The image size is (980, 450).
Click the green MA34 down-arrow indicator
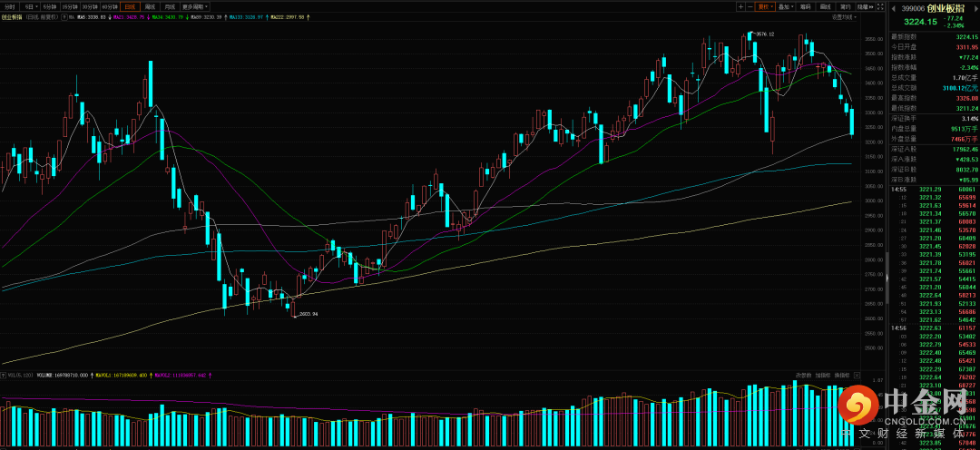(187, 17)
